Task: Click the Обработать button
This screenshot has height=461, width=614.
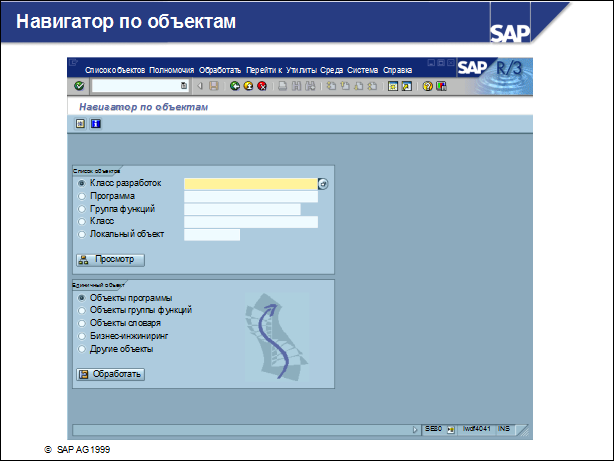Action: (x=111, y=375)
